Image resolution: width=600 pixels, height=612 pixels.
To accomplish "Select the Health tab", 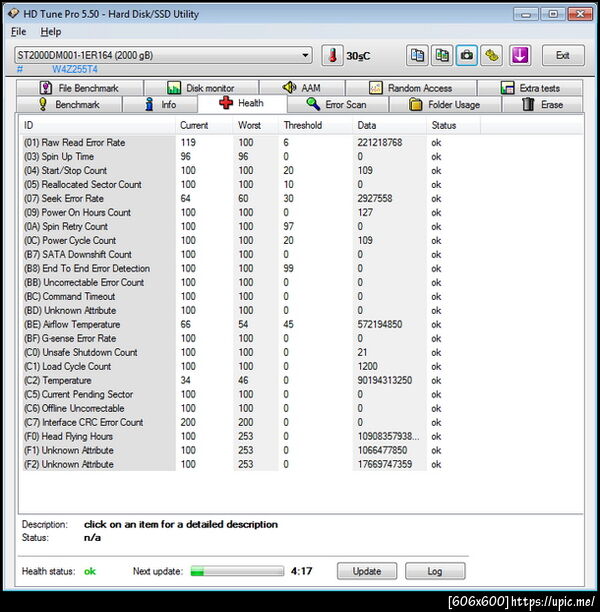I will [x=242, y=103].
